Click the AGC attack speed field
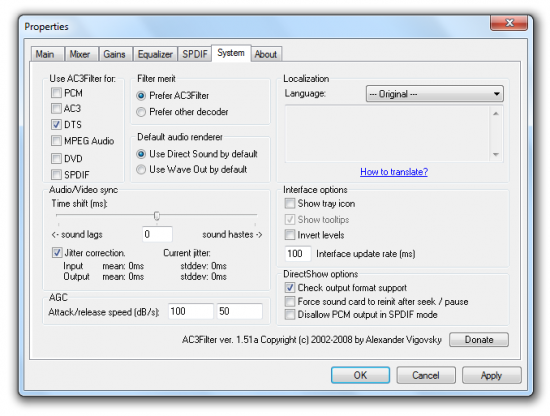 coord(191,311)
